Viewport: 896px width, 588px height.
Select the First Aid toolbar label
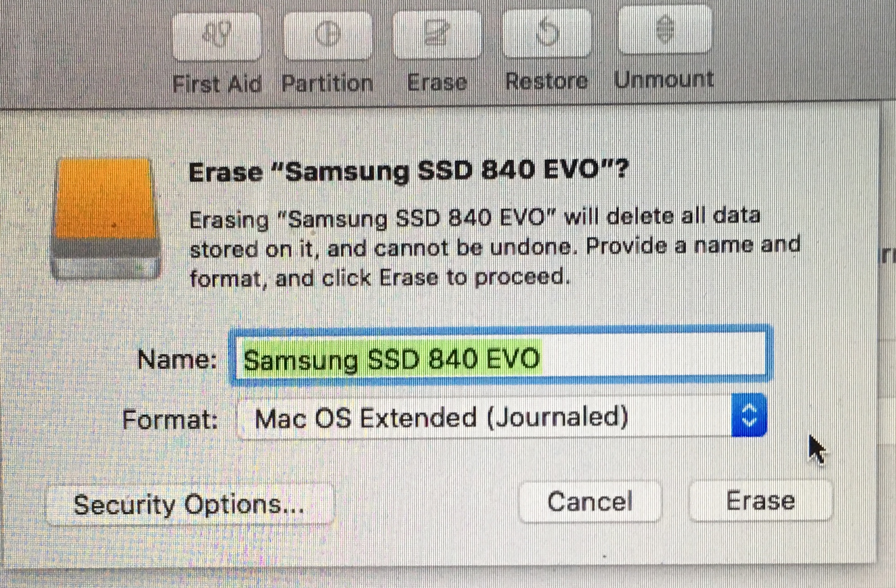pos(217,84)
